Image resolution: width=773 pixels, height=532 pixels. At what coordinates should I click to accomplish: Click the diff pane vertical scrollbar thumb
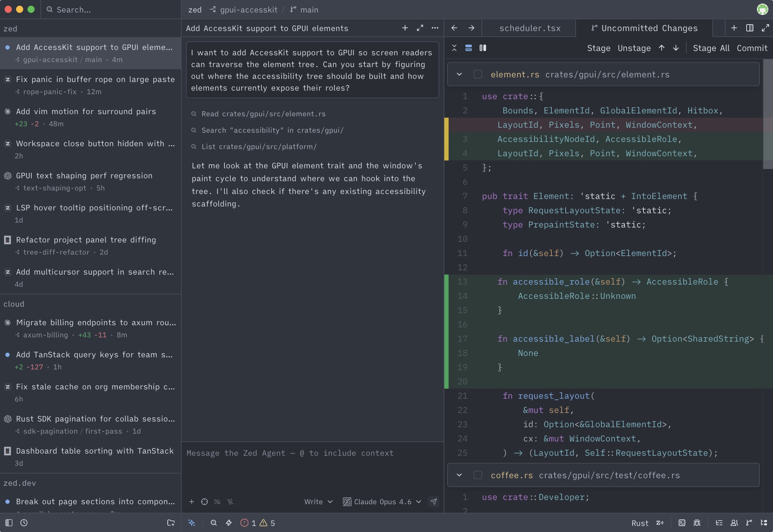tap(768, 114)
